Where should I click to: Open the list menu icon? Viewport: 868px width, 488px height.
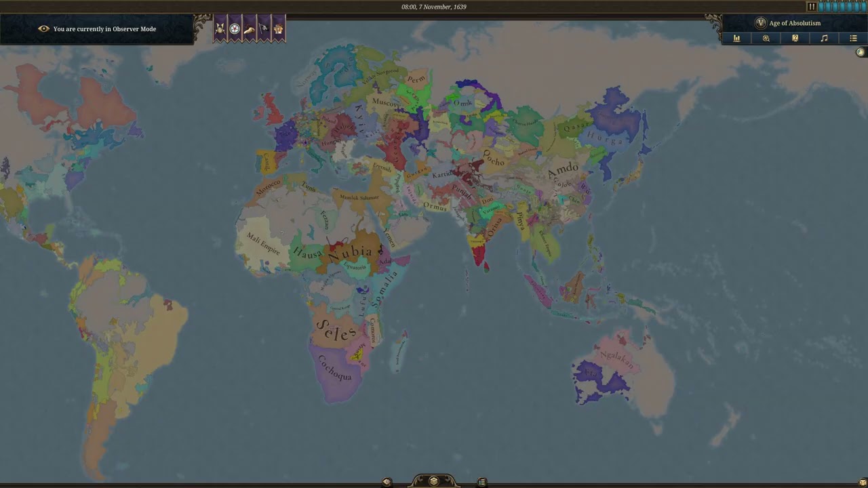point(853,39)
